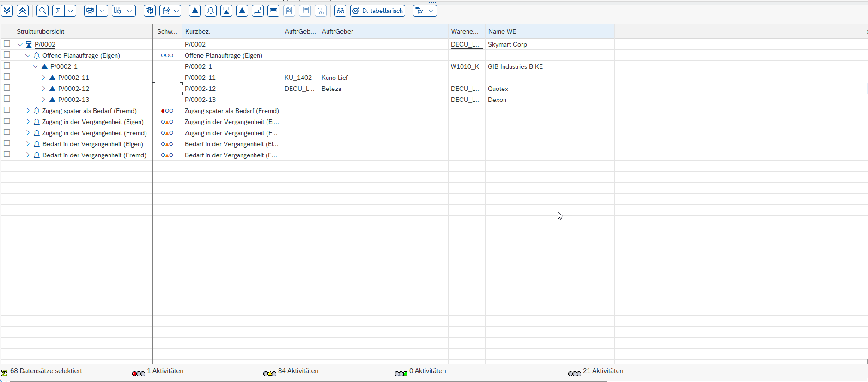
Task: Open the KU_1402 customer link
Action: click(x=298, y=78)
